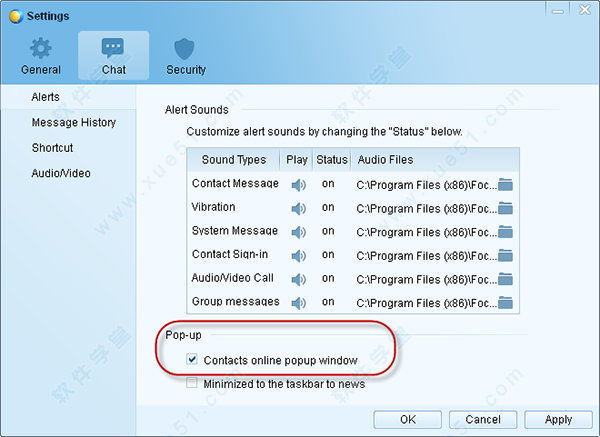Toggle Audio/Video Call status on
600x437 pixels.
click(328, 279)
